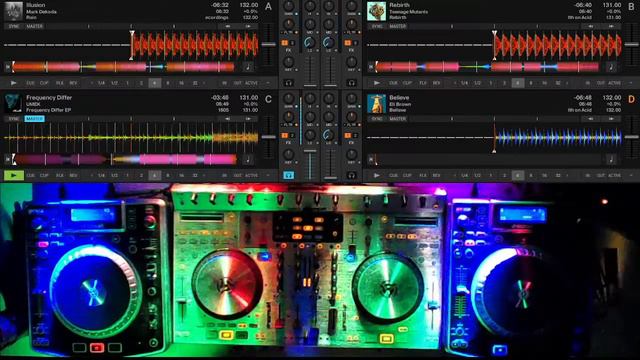Start playback on Deck B
The width and height of the screenshot is (640, 360).
point(376,83)
